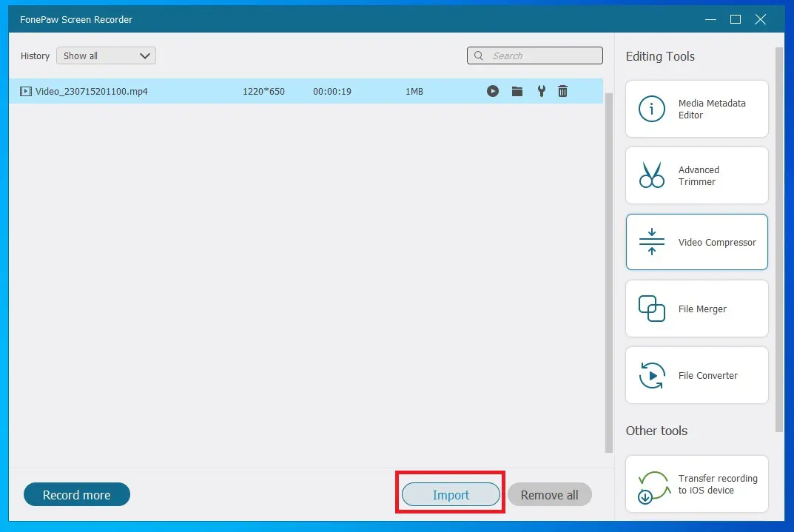Minimize the FonePaw Screen Recorder window

coord(710,19)
